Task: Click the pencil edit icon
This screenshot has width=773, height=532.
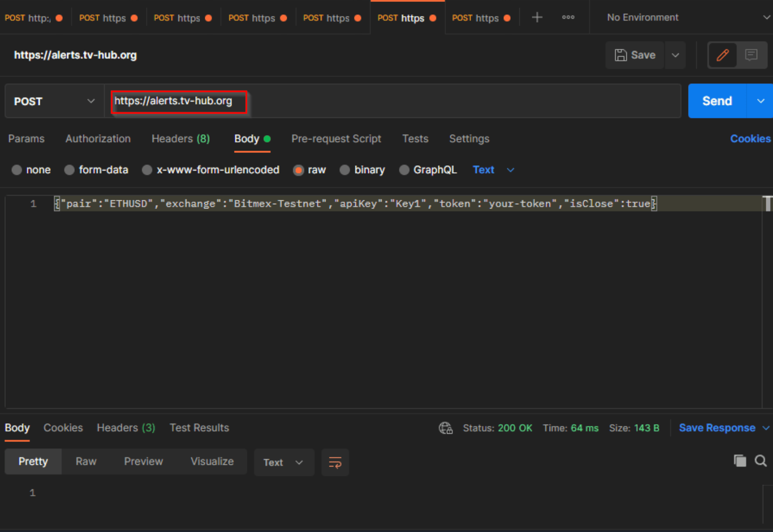Action: tap(723, 55)
